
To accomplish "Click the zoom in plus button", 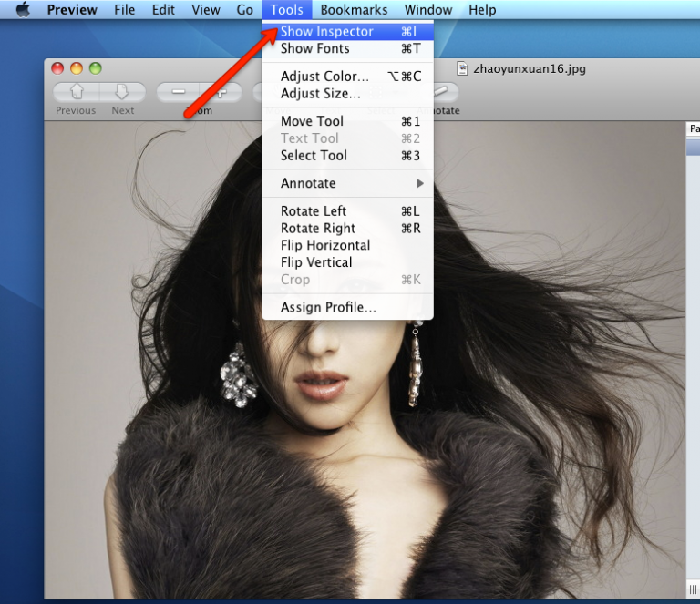I will tap(222, 92).
